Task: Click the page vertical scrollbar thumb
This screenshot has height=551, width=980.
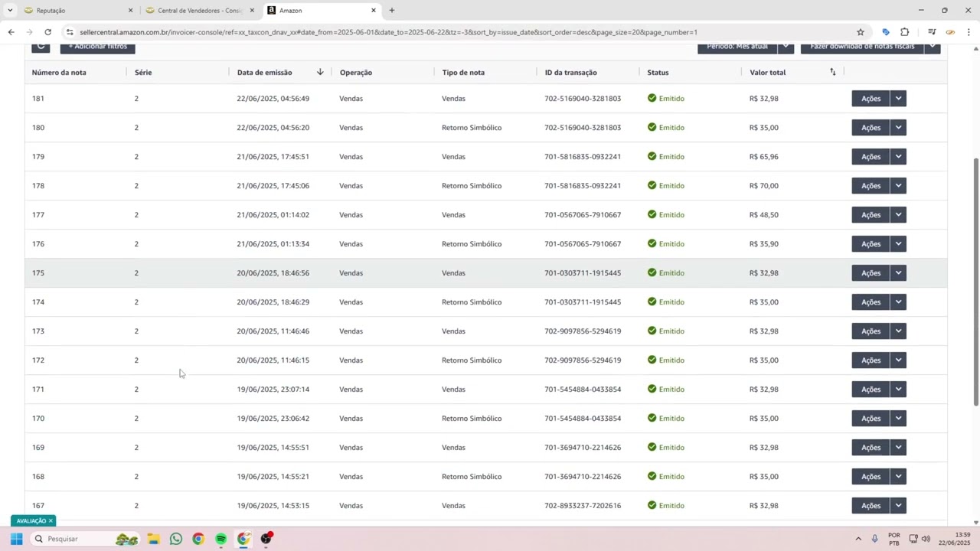Action: [x=975, y=282]
